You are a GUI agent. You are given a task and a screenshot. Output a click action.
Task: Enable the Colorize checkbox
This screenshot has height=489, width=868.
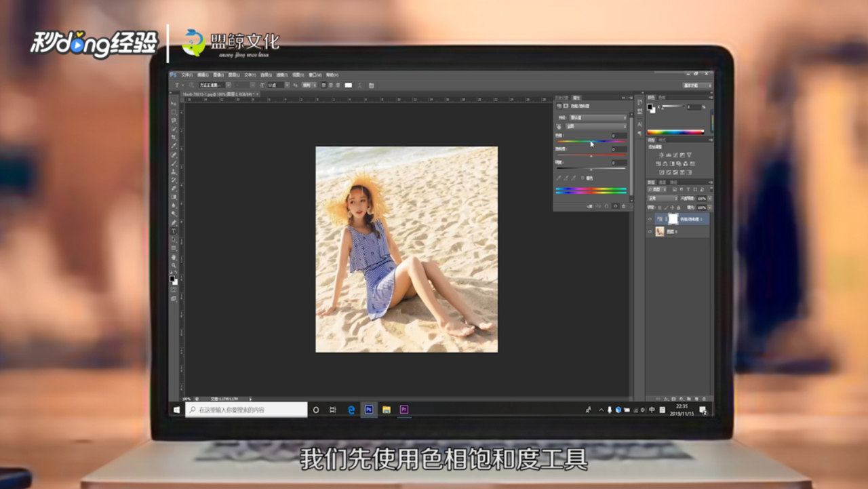tap(583, 178)
